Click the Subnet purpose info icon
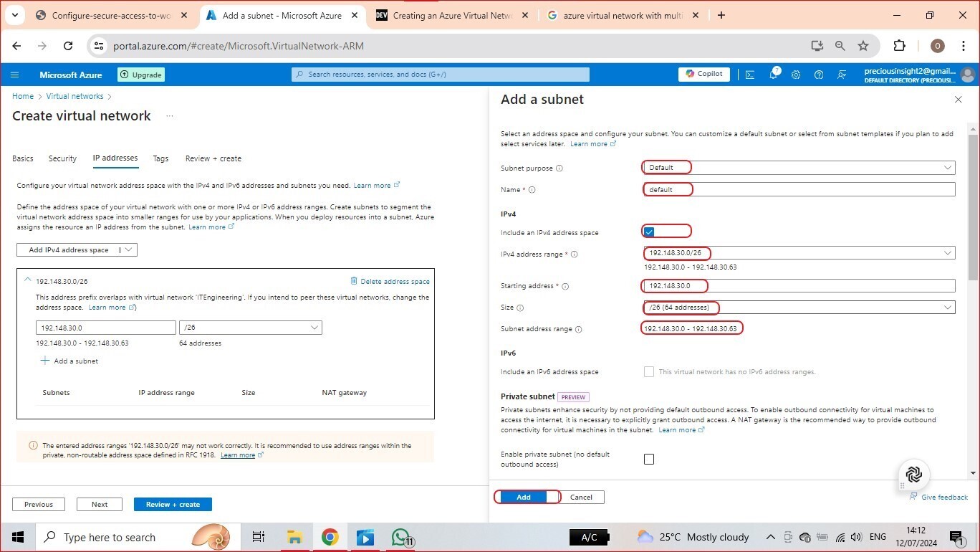The width and height of the screenshot is (980, 552). coord(559,168)
